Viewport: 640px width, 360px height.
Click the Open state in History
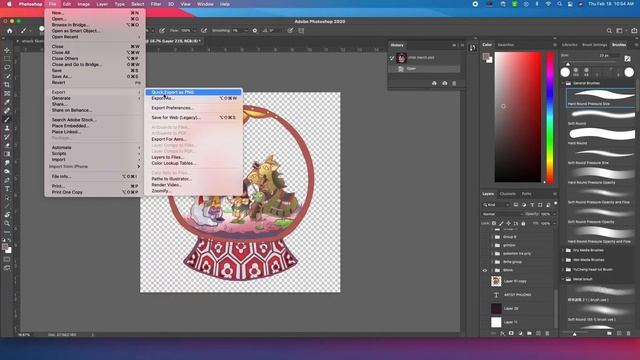tap(424, 69)
